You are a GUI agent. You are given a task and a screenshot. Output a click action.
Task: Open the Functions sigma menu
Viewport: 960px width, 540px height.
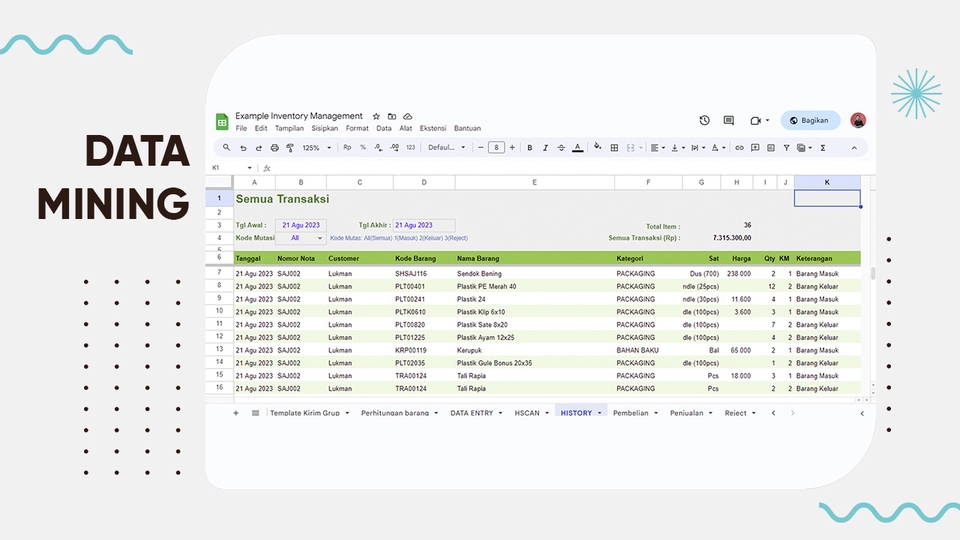[x=823, y=148]
